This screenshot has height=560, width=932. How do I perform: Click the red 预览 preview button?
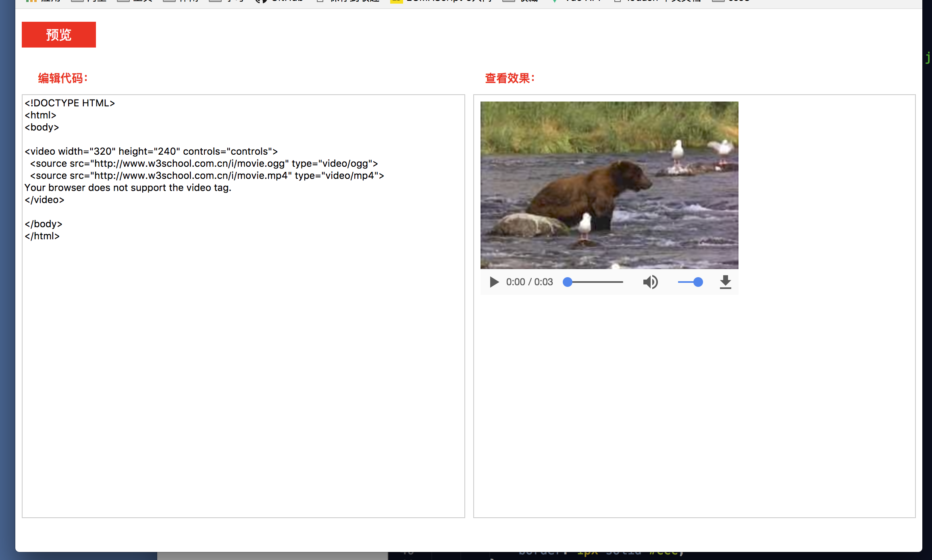58,35
